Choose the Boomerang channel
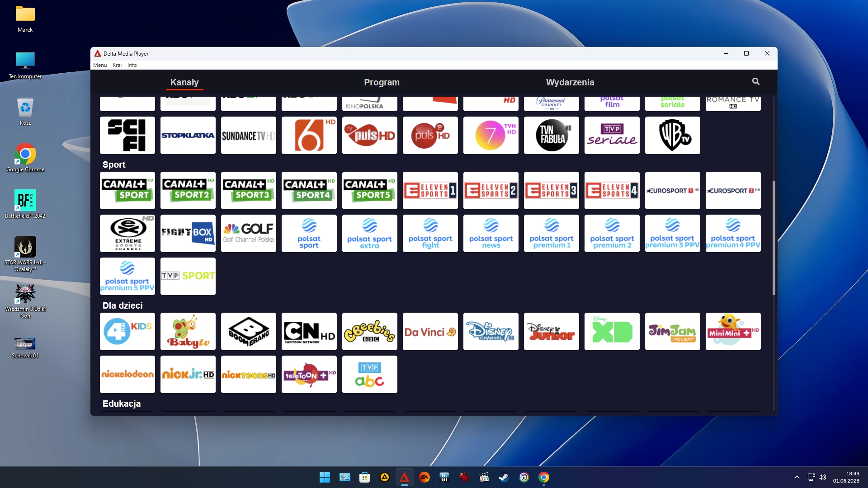The height and width of the screenshot is (488, 868). tap(249, 332)
